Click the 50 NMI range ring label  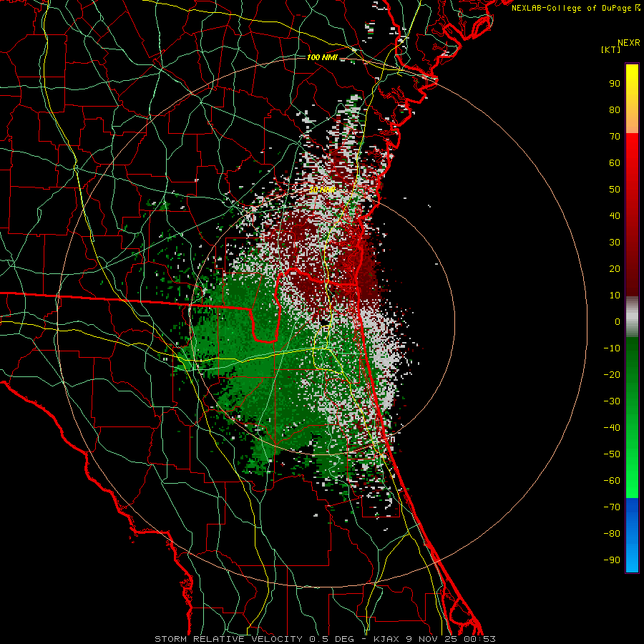click(x=322, y=190)
